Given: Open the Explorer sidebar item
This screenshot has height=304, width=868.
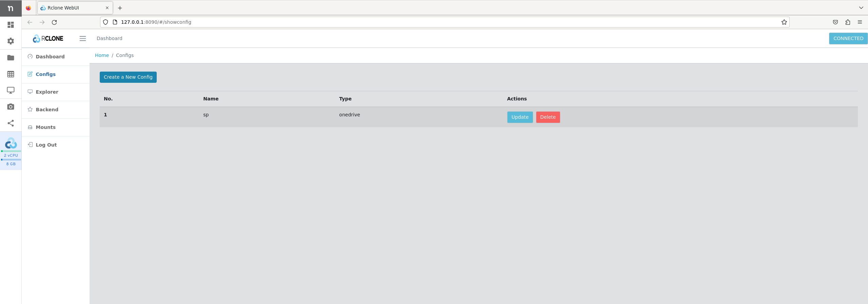Looking at the screenshot, I should tap(47, 92).
